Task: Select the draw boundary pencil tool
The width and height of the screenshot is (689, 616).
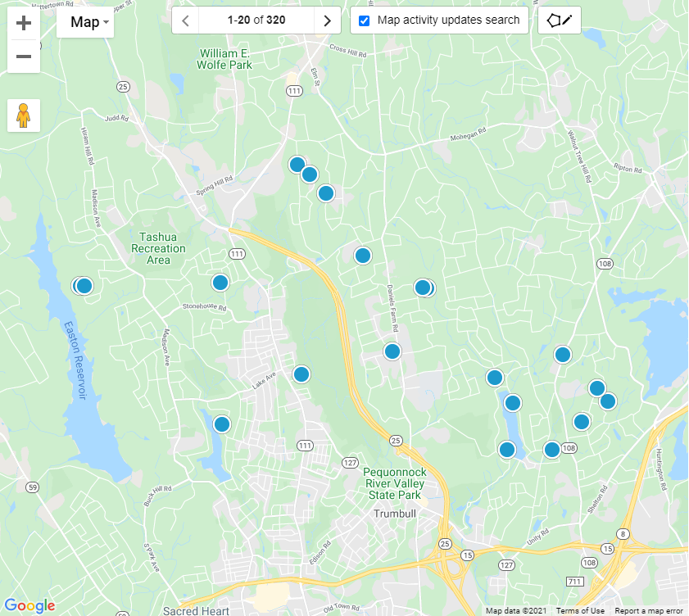Action: [x=560, y=20]
